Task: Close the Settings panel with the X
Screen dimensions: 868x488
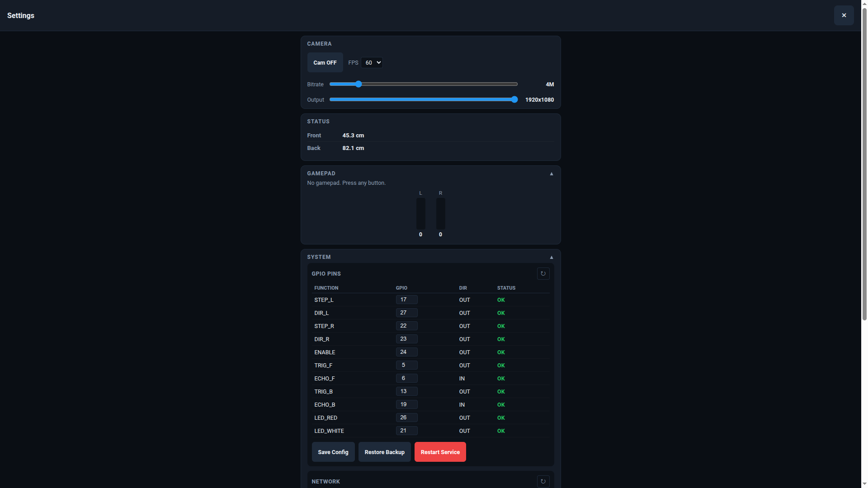Action: pyautogui.click(x=844, y=15)
